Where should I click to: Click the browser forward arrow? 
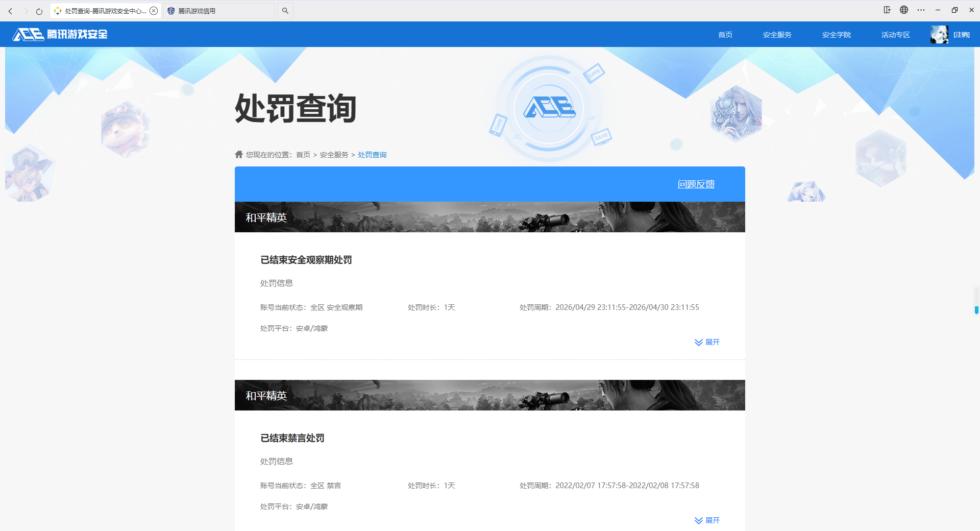[26, 11]
